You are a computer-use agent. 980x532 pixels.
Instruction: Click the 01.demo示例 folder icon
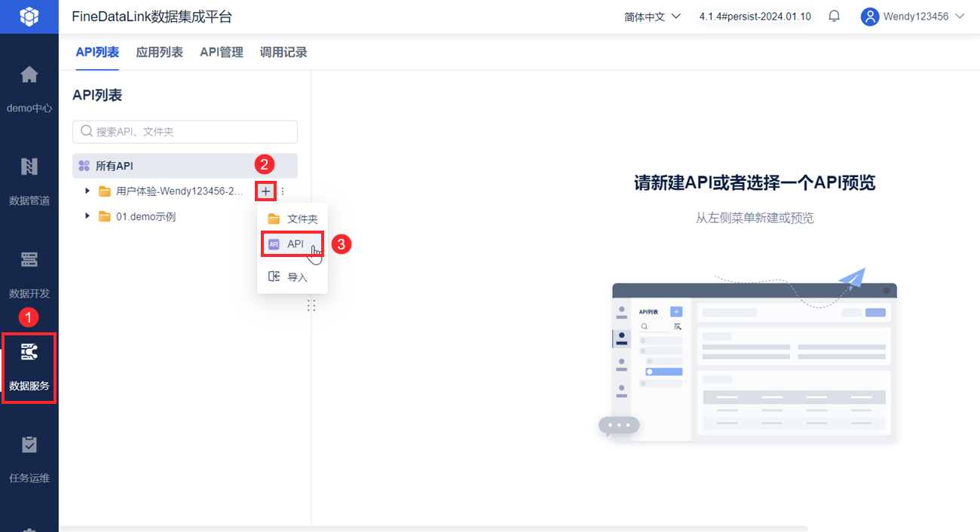(105, 216)
